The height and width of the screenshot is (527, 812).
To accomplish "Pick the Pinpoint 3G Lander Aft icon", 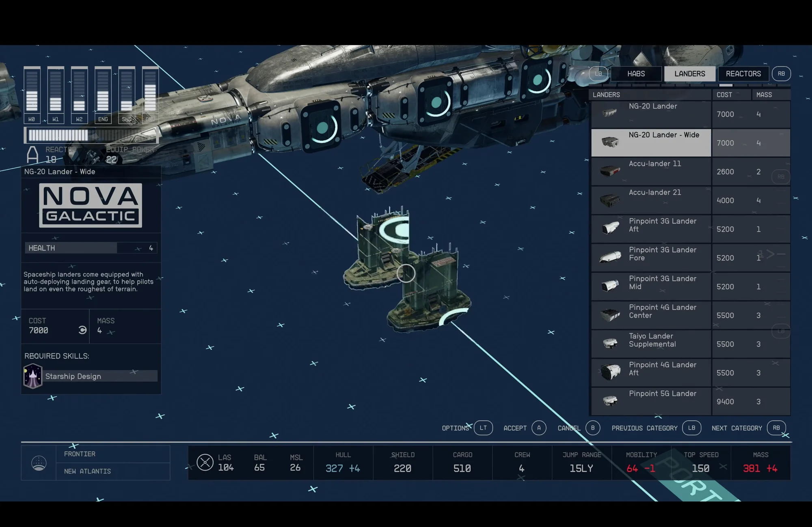I will click(x=610, y=228).
